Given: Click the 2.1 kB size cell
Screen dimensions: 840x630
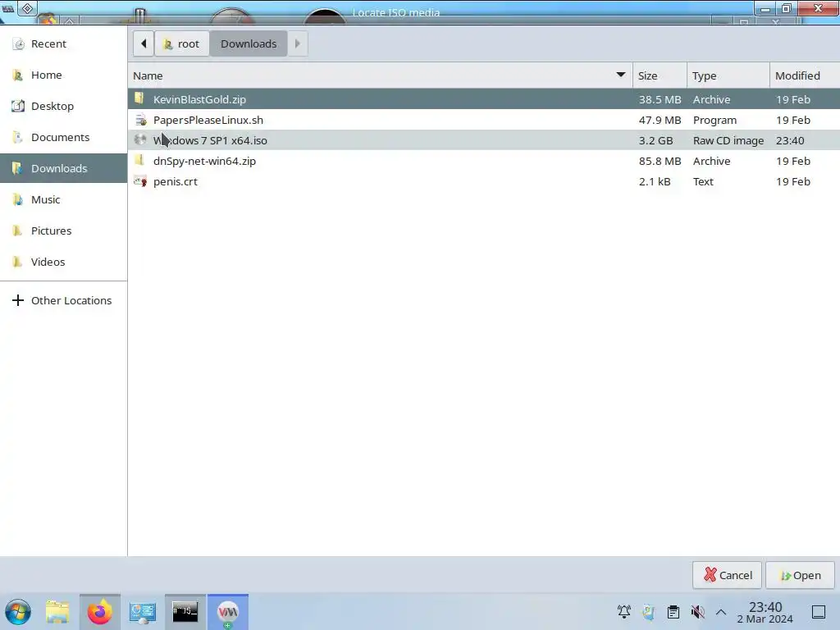Looking at the screenshot, I should (x=654, y=181).
